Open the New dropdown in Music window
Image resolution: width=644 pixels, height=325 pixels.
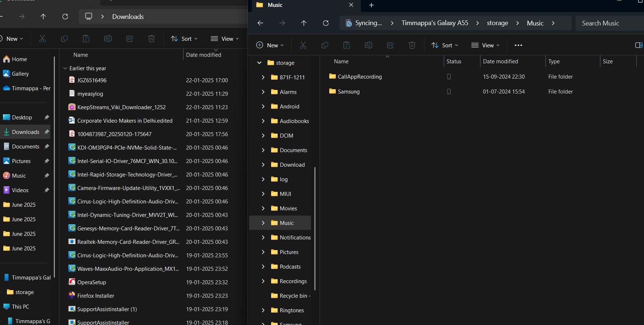point(270,45)
